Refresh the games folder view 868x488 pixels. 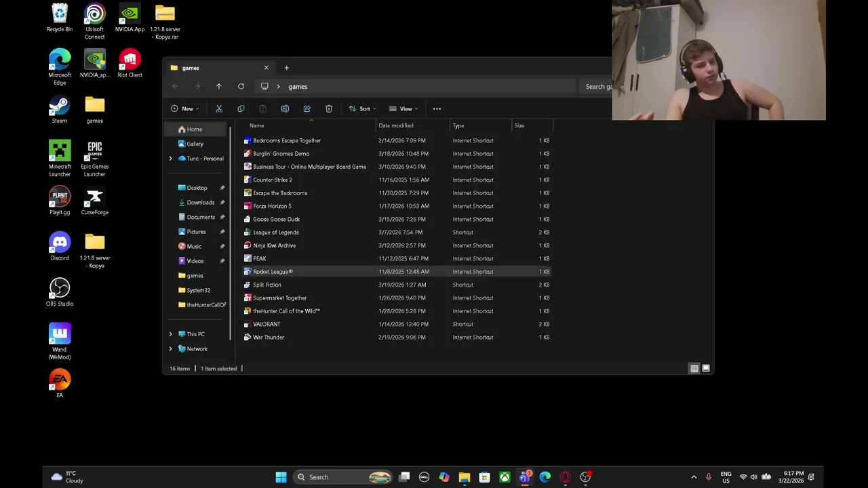241,86
